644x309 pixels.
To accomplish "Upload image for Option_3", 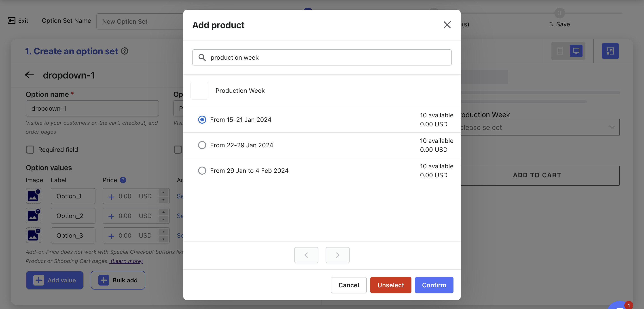I will (x=34, y=235).
